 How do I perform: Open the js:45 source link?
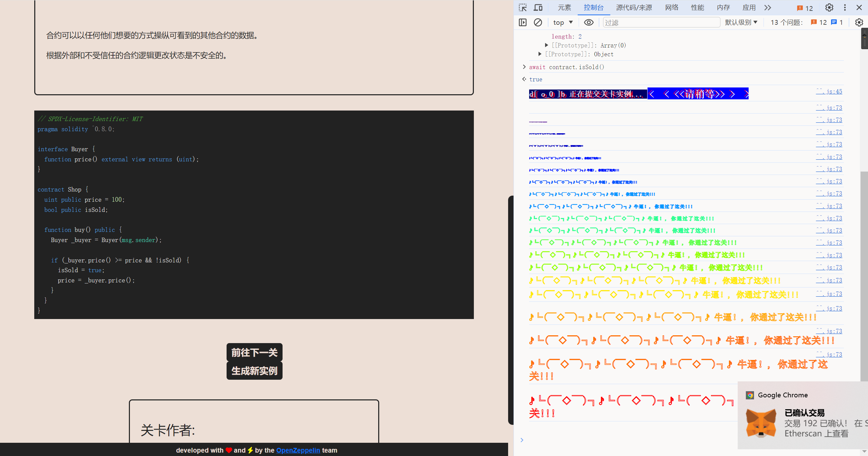pos(829,92)
